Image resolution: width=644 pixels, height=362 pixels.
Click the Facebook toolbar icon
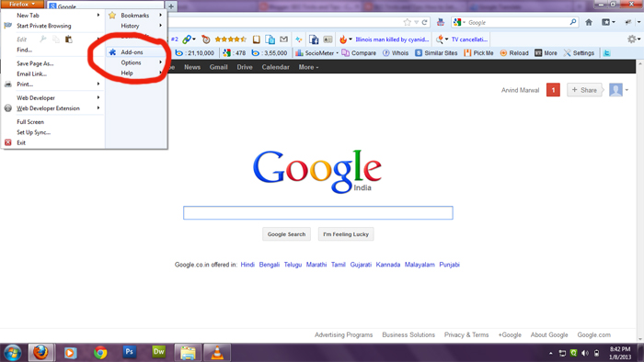point(314,40)
